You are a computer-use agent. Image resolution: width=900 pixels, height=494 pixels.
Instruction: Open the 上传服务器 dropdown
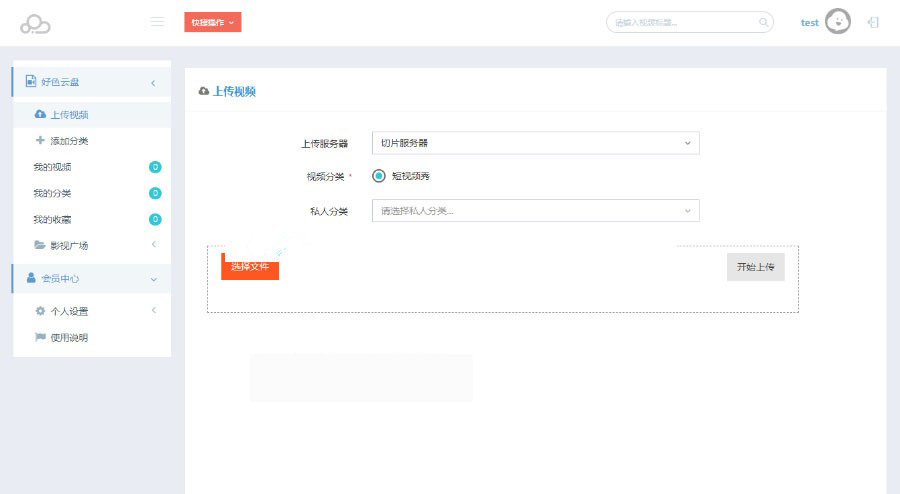(535, 143)
